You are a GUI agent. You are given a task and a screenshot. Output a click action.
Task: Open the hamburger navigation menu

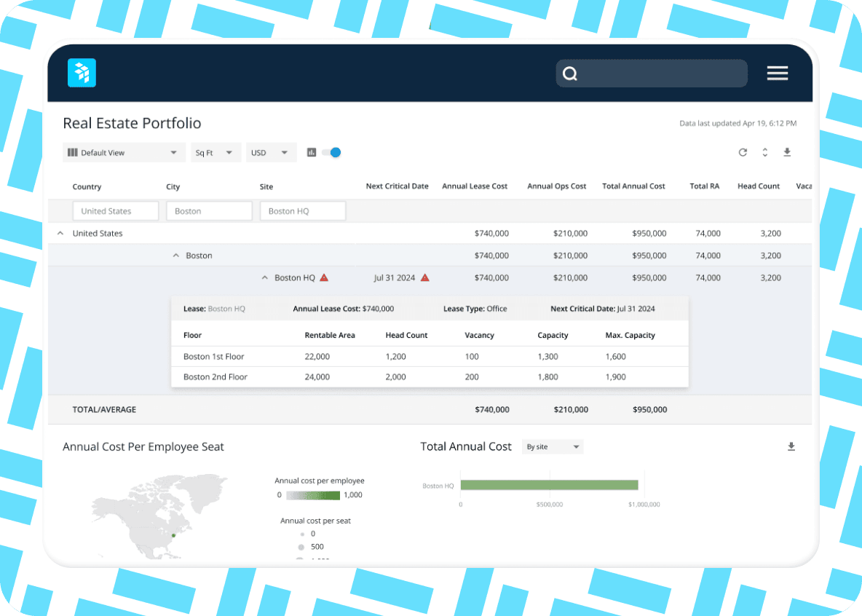click(777, 73)
